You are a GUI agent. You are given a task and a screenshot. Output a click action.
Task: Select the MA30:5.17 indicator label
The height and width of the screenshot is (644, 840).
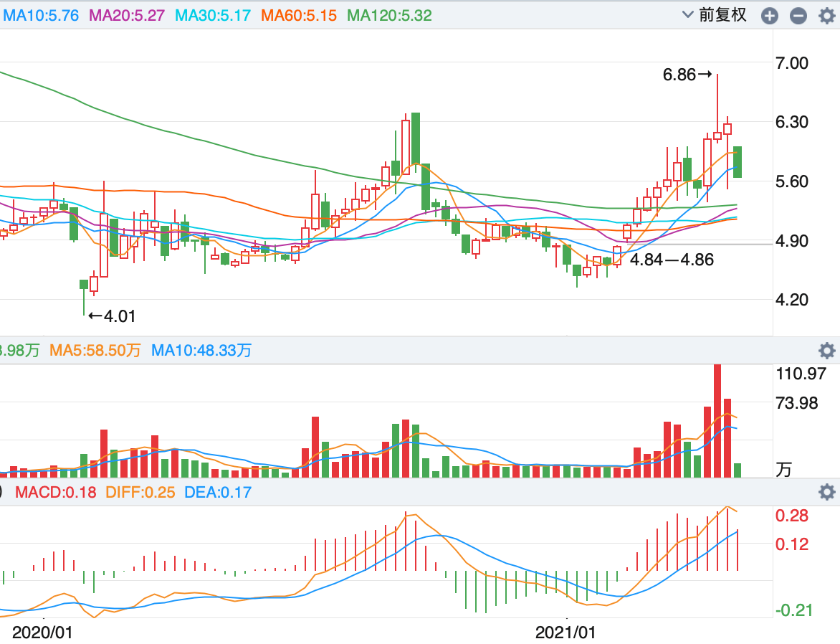point(213,16)
